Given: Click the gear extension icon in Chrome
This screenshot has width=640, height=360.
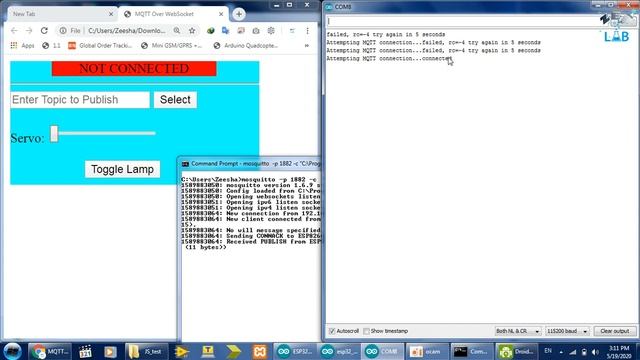Looking at the screenshot, I should (x=271, y=31).
